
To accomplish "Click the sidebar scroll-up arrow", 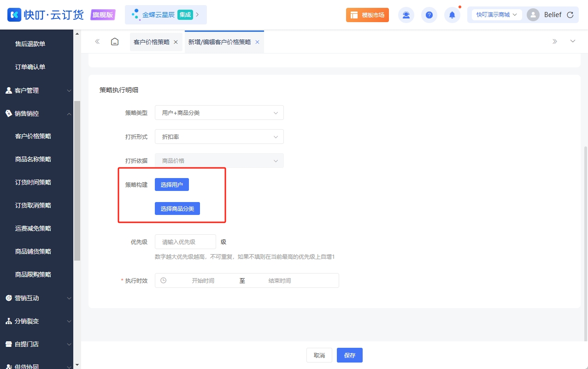I will pos(77,34).
